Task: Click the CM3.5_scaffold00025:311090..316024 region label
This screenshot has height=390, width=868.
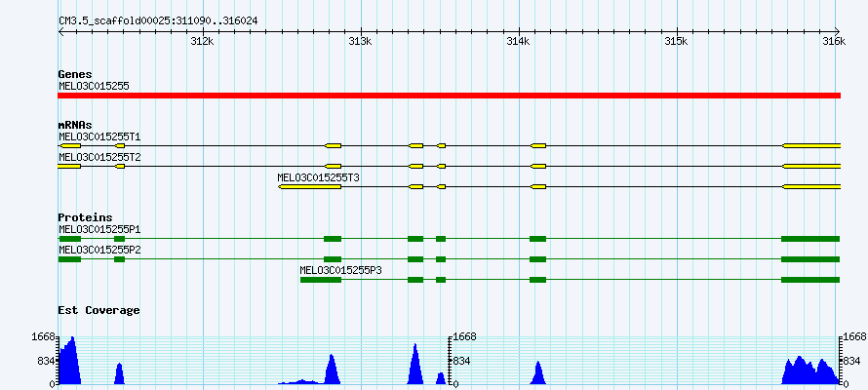Action: [x=158, y=21]
